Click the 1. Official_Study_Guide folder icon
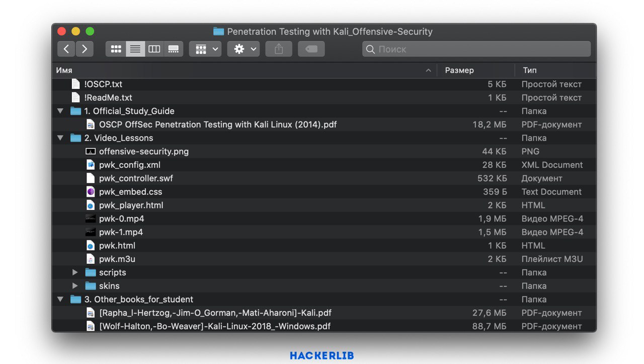 coord(76,111)
